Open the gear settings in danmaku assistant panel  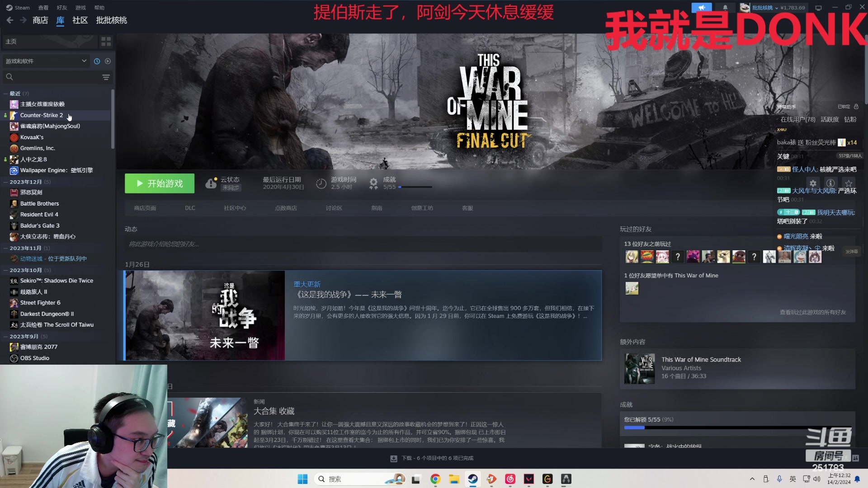(813, 183)
